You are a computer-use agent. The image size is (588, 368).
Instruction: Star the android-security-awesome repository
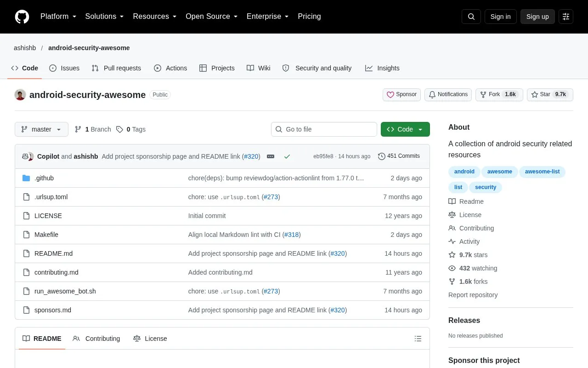pos(550,95)
